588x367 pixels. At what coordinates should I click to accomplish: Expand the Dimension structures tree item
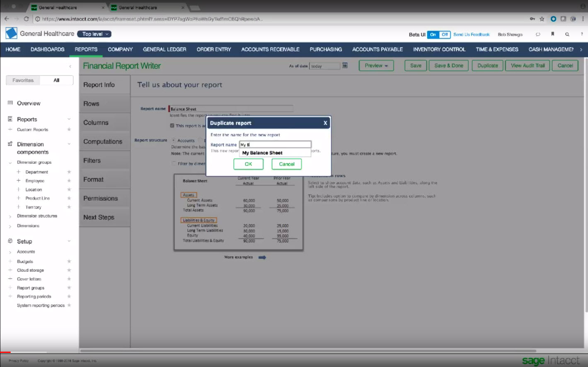[10, 216]
